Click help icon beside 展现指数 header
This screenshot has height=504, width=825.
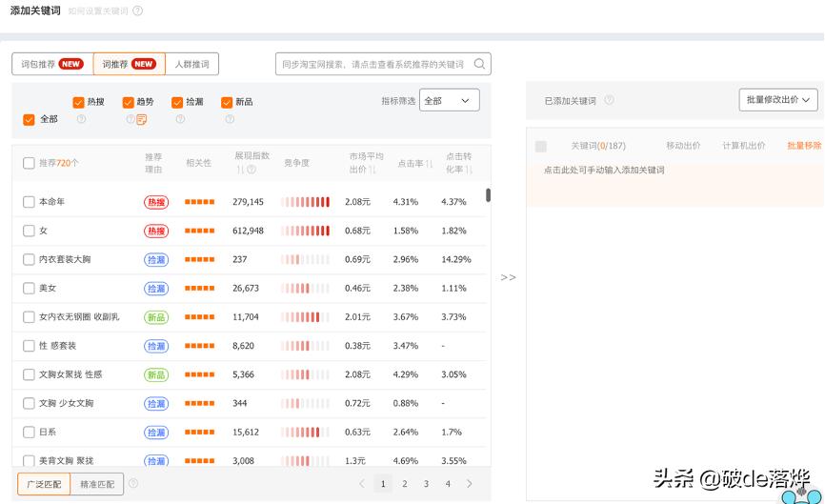point(252,170)
